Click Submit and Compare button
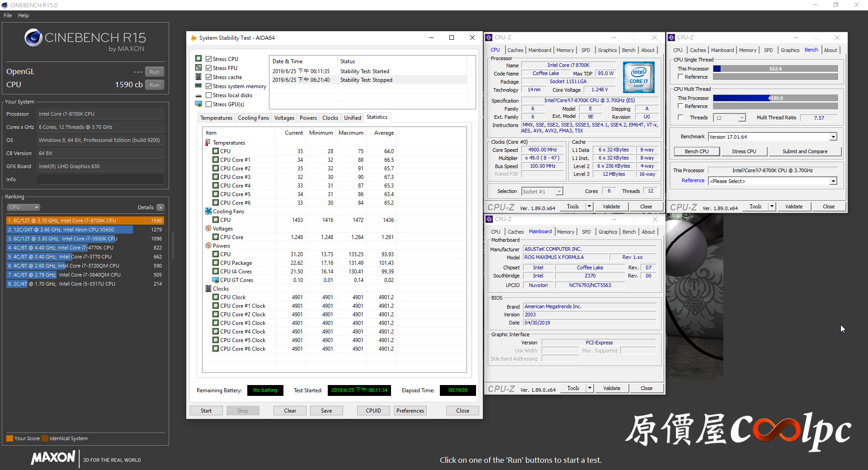 coord(805,151)
